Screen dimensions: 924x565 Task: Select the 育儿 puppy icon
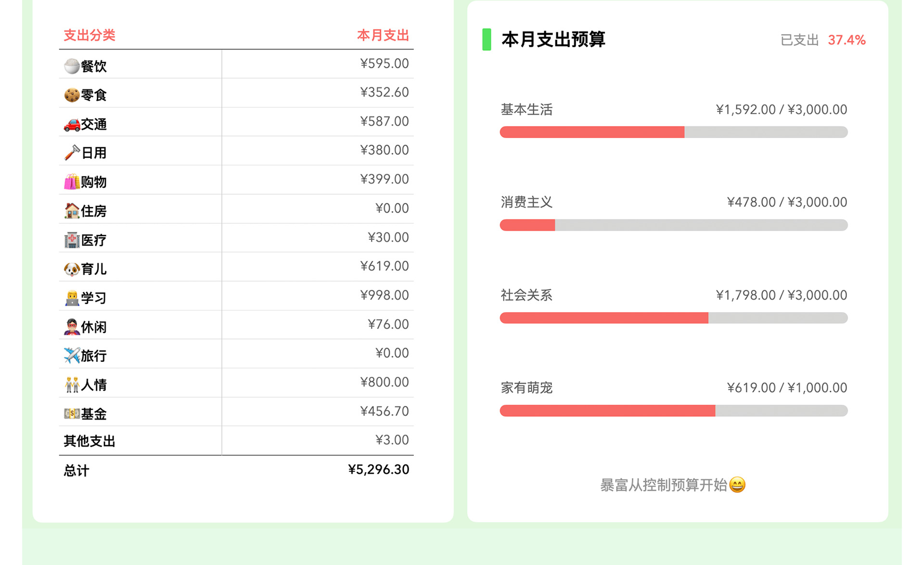tap(71, 269)
